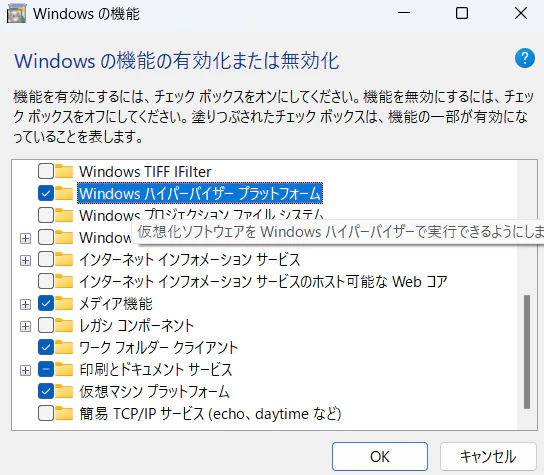The image size is (544, 475).
Task: Expand the 印刷とドキュメント サービス node
Action: coord(25,371)
